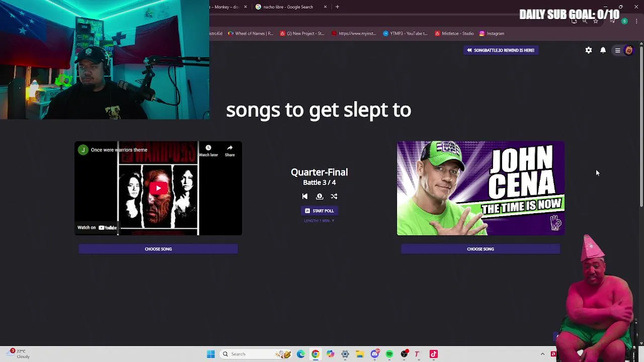Open the hamburger menu in the header
Screen dimensions: 644x362
click(x=617, y=50)
